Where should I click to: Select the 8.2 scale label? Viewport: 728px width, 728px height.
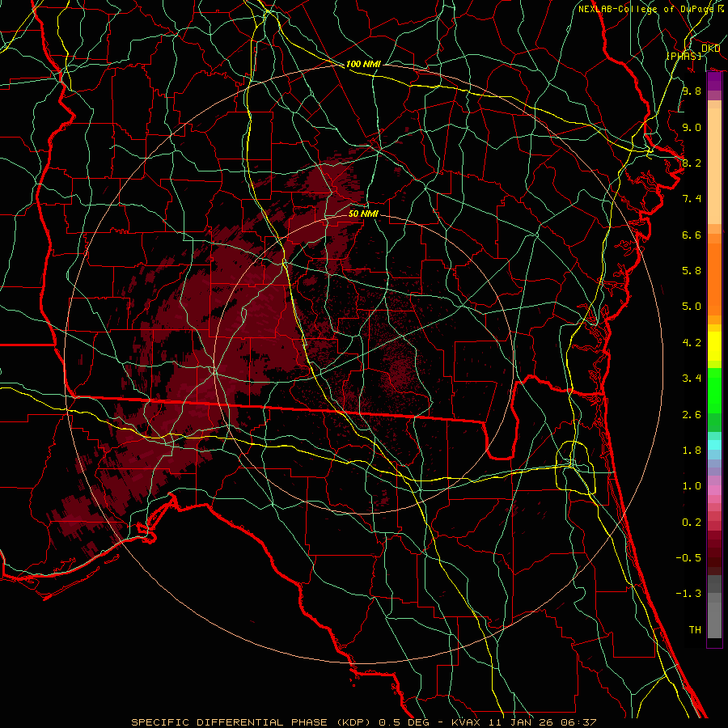tap(692, 163)
